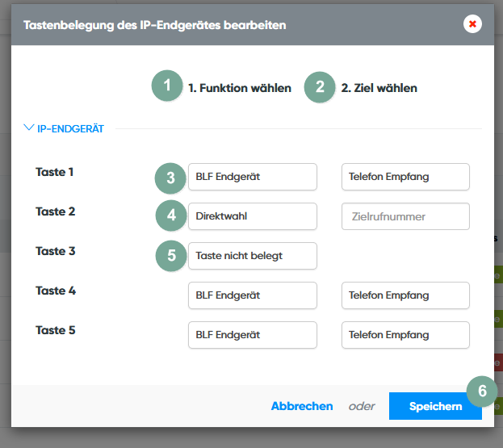Image resolution: width=503 pixels, height=448 pixels.
Task: Close the dialog with the red X
Action: point(472,24)
